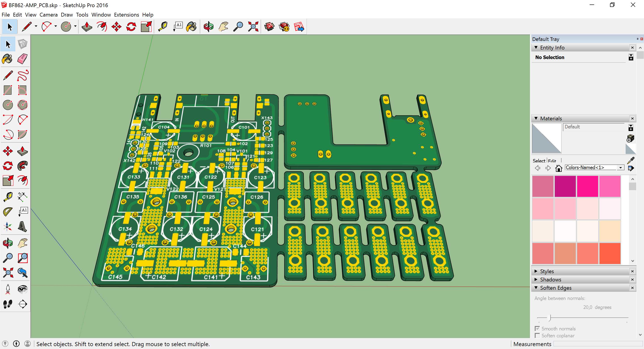Send model to LayOut
Viewport: 644px width, 349px height.
[x=299, y=27]
